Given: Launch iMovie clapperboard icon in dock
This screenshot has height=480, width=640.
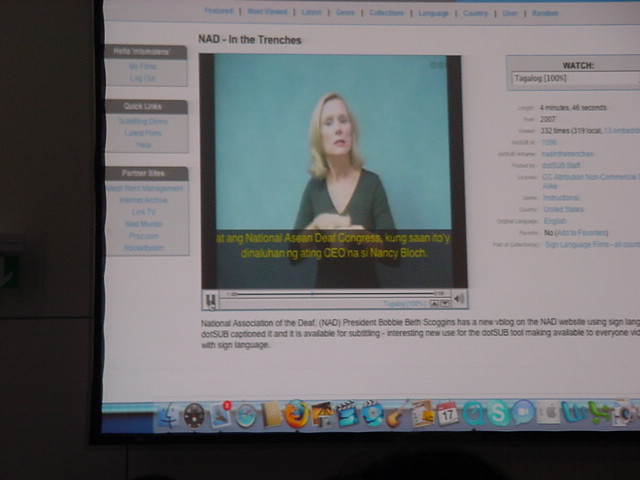Looking at the screenshot, I should pos(347,413).
